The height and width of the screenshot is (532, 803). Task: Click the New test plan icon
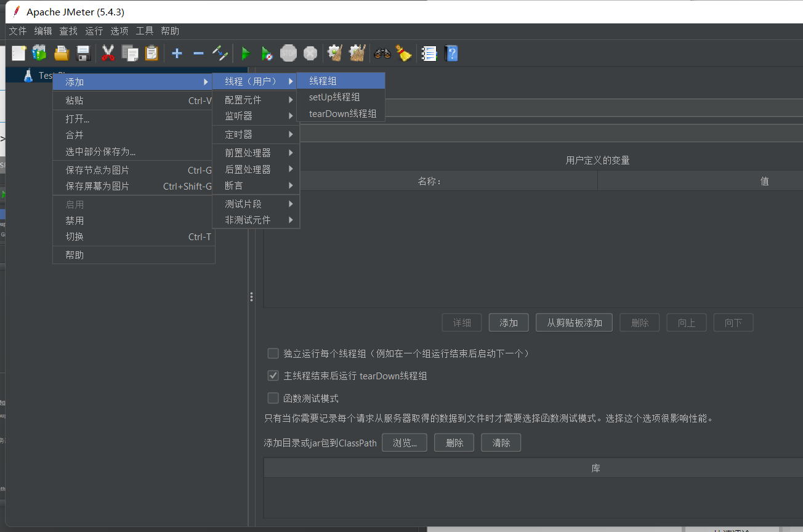[x=19, y=54]
